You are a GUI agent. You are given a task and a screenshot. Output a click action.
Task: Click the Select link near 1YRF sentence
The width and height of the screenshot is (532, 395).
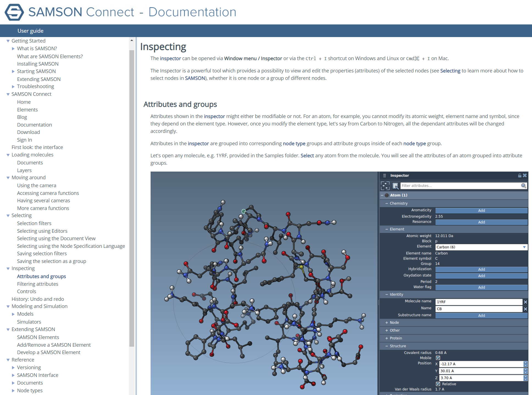tap(307, 156)
